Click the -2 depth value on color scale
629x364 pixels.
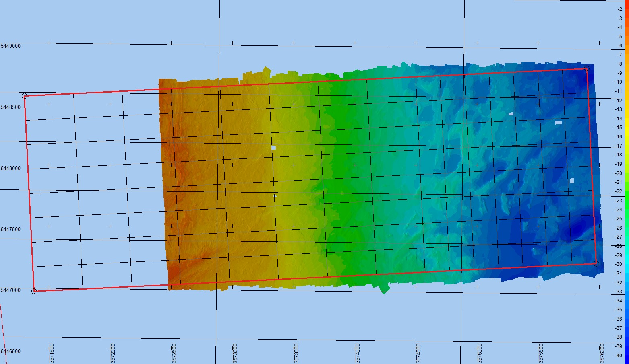click(619, 9)
